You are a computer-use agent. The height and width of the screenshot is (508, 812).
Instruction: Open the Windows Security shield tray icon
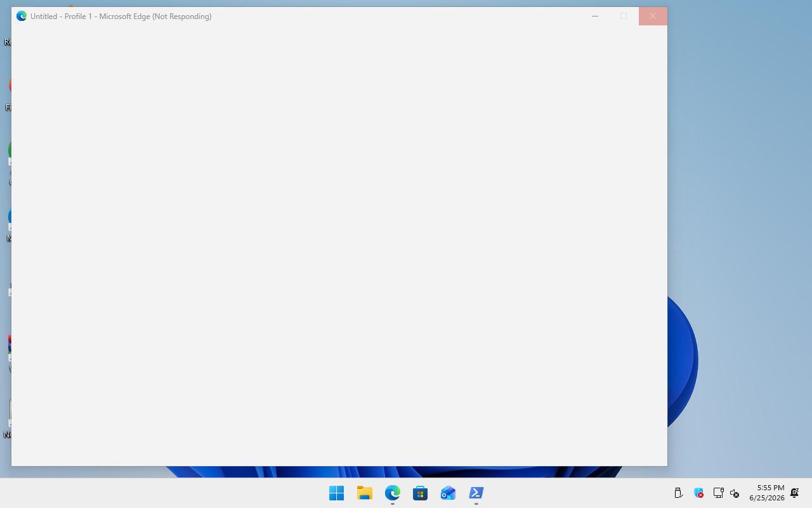pyautogui.click(x=698, y=493)
